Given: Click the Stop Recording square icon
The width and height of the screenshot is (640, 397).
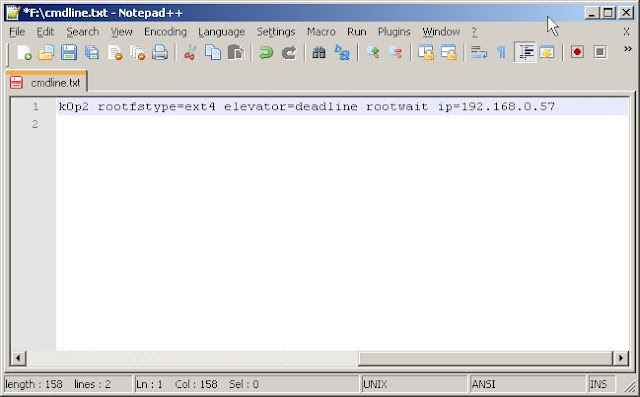Looking at the screenshot, I should 600,52.
